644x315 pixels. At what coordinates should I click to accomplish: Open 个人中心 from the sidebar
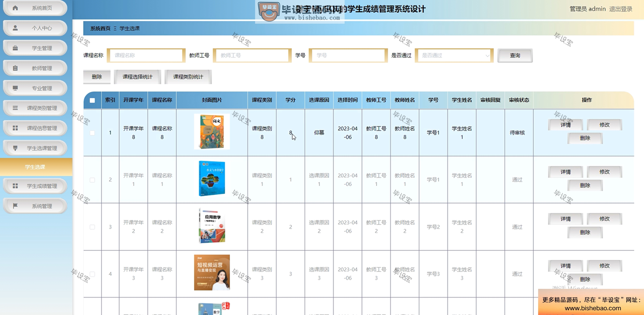pos(35,28)
